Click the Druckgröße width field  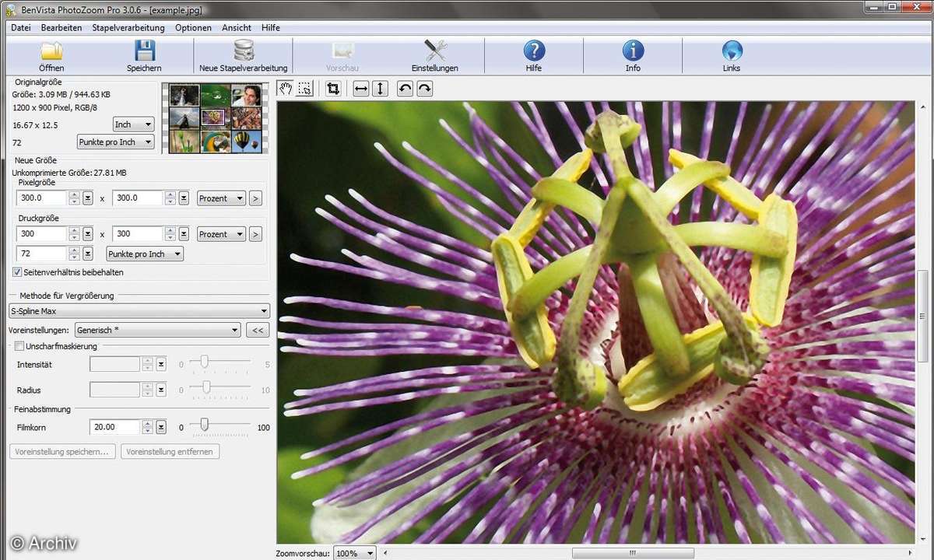tap(41, 234)
